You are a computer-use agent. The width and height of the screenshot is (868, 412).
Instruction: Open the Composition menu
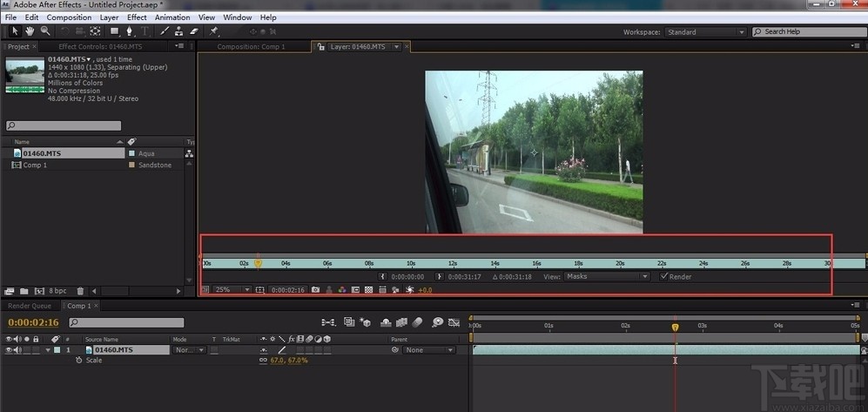pos(69,17)
